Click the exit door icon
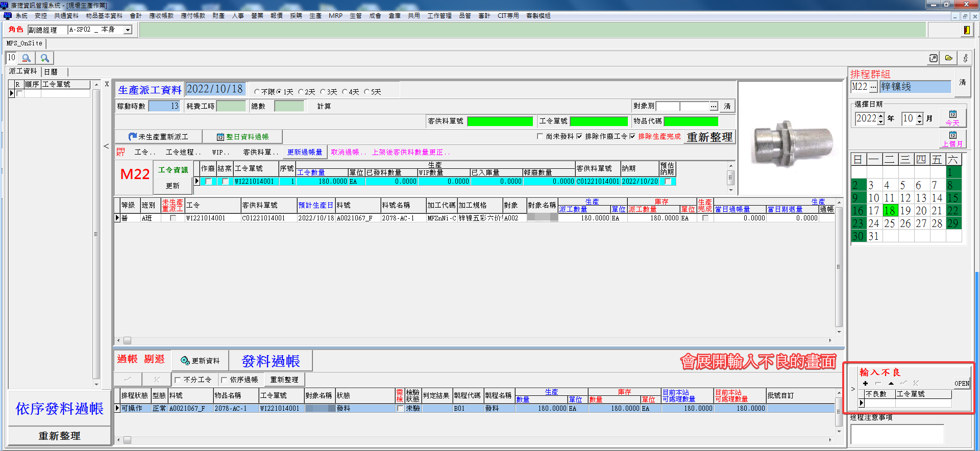 (966, 30)
